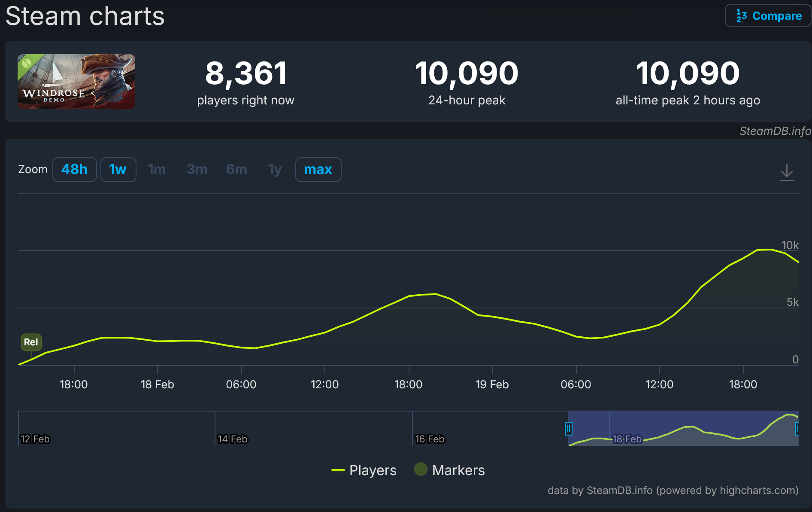The image size is (812, 512).
Task: Select the 48h zoom range
Action: click(x=74, y=170)
